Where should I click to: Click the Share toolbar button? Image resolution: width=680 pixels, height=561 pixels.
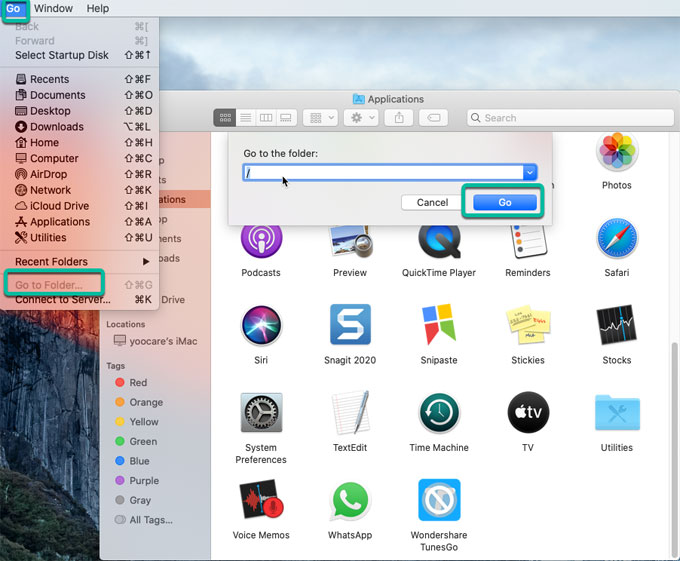tap(399, 117)
